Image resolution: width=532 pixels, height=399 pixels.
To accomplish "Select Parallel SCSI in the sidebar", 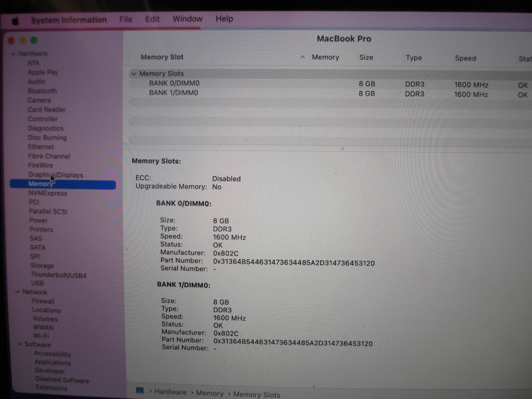I will pos(48,211).
